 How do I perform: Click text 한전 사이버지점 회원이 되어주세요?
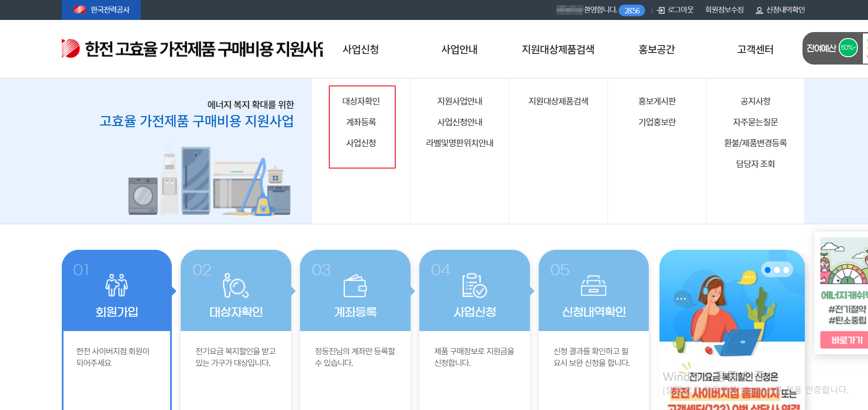click(x=113, y=357)
